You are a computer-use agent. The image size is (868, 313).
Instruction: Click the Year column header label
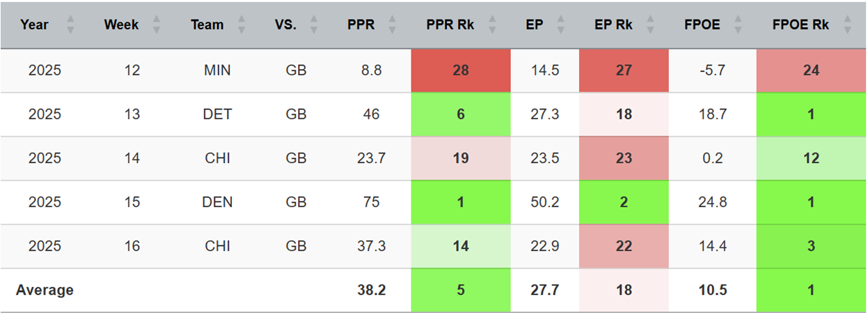click(x=34, y=25)
